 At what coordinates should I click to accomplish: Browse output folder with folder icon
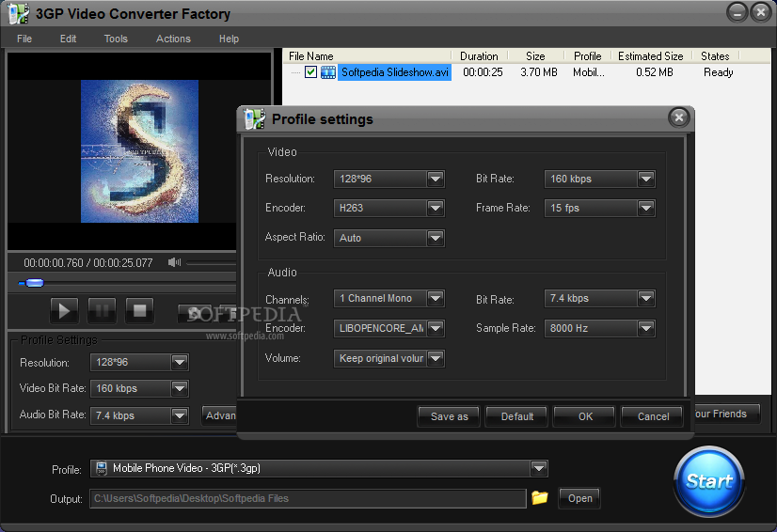pos(540,497)
